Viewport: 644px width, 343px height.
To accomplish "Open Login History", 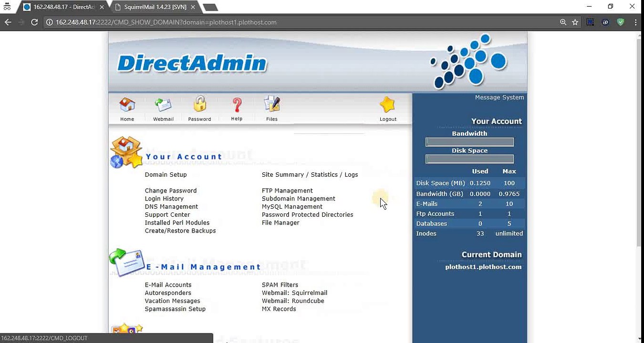I will (x=164, y=199).
